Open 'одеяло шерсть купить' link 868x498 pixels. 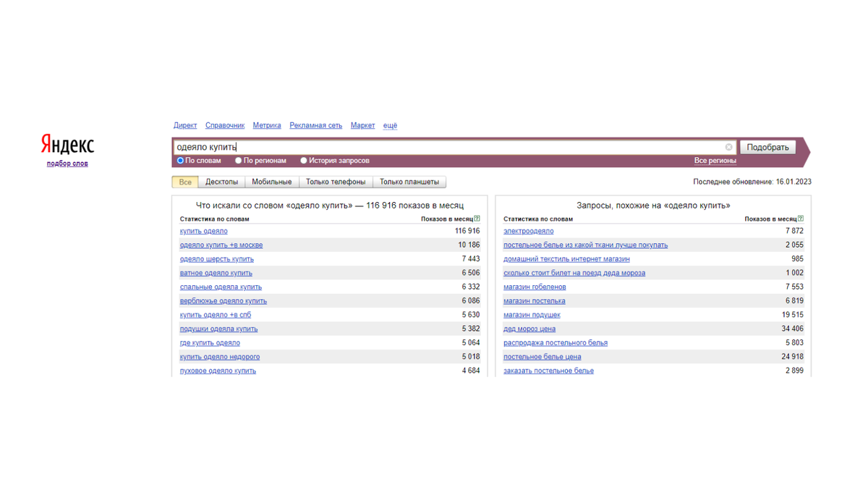tap(217, 259)
